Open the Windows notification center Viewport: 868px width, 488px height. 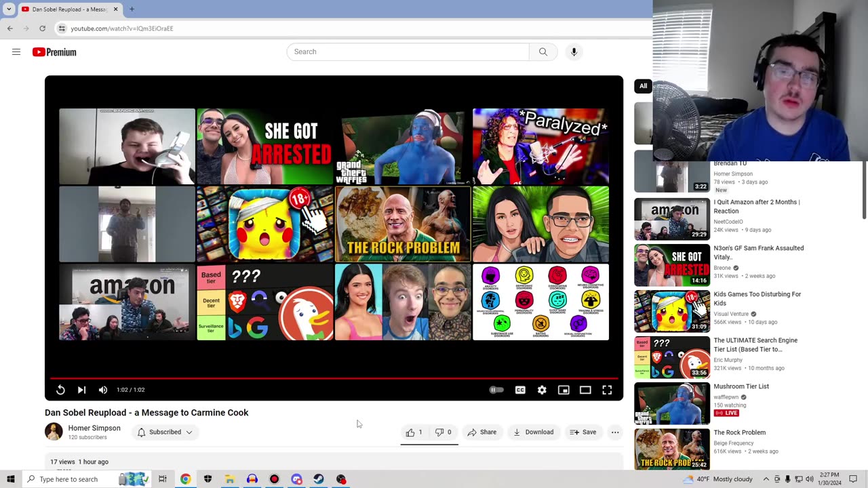click(853, 479)
